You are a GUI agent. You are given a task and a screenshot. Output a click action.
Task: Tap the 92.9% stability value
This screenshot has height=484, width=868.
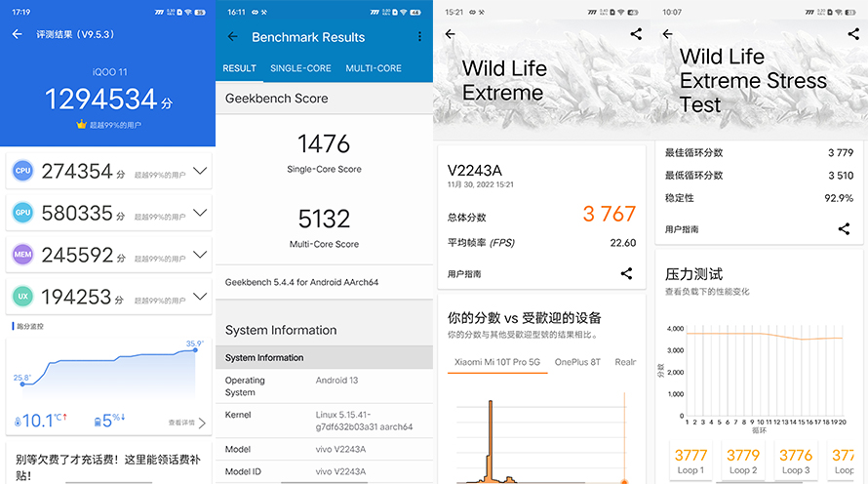(x=839, y=198)
